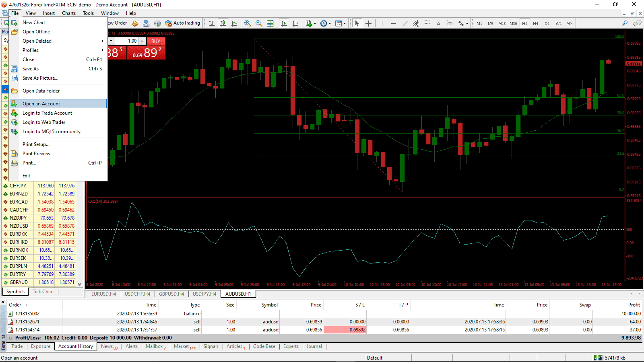Pick the Text 'A' drawing tool
Viewport: 644px width, 362px height.
pos(438,23)
